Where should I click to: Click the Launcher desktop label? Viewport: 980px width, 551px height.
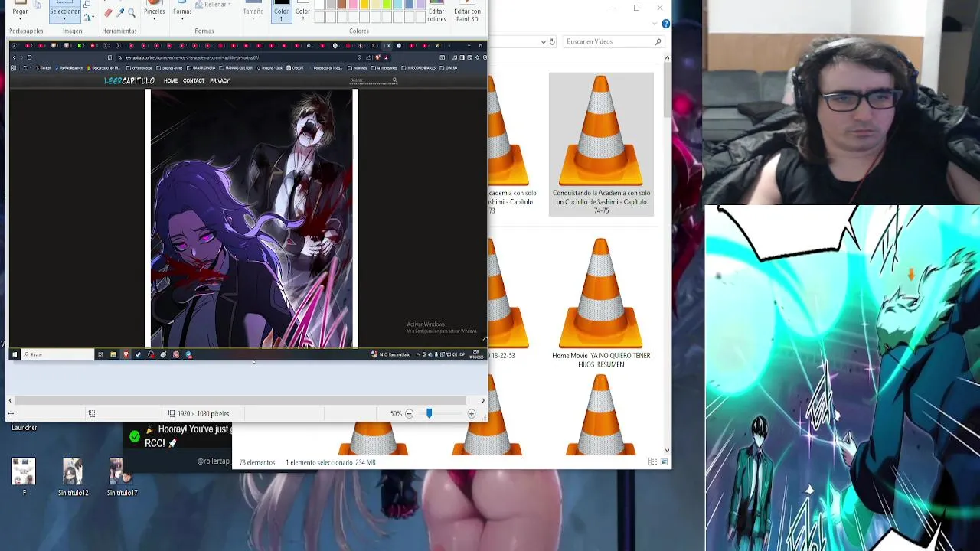24,428
